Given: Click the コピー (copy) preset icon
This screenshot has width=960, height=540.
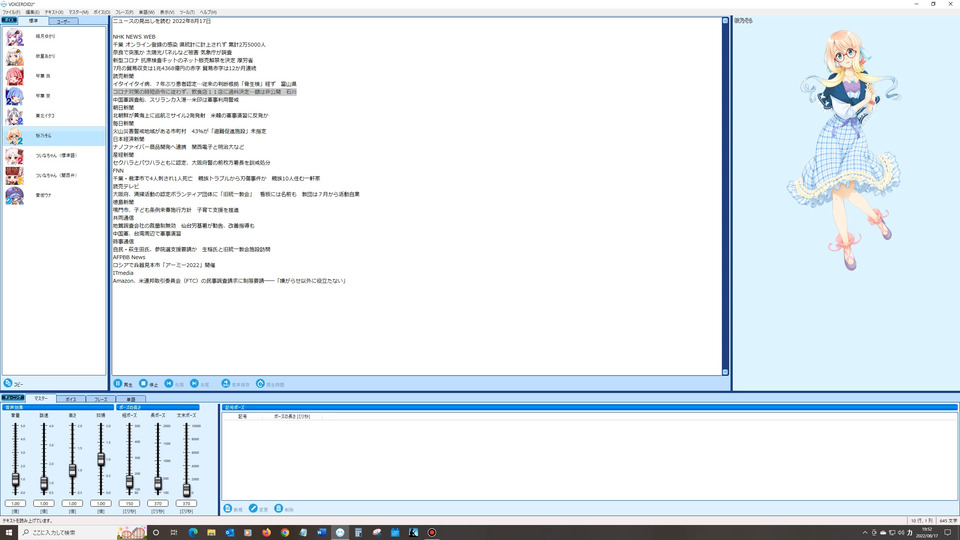Looking at the screenshot, I should 8,383.
